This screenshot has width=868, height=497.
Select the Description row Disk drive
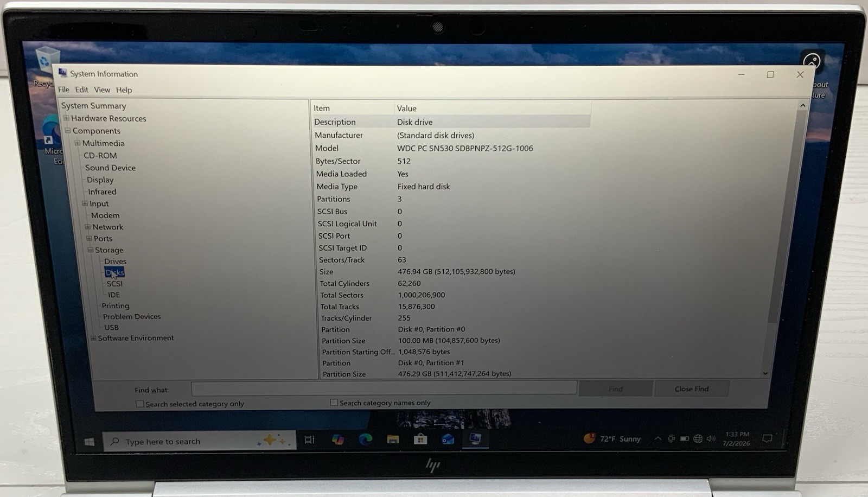tap(451, 122)
